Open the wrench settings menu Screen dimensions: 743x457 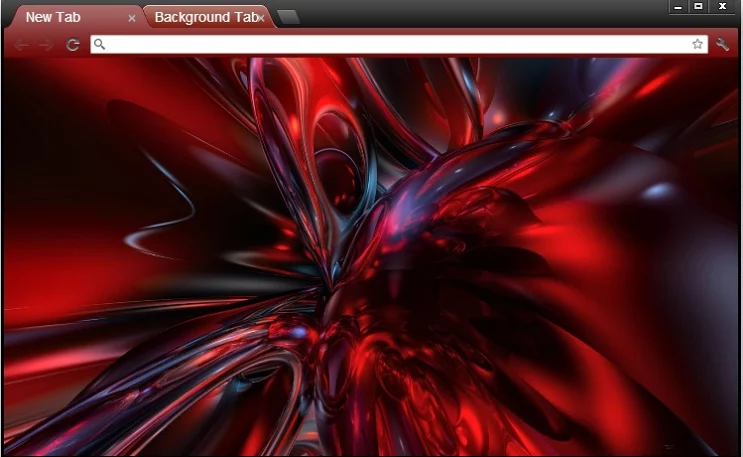pos(724,44)
